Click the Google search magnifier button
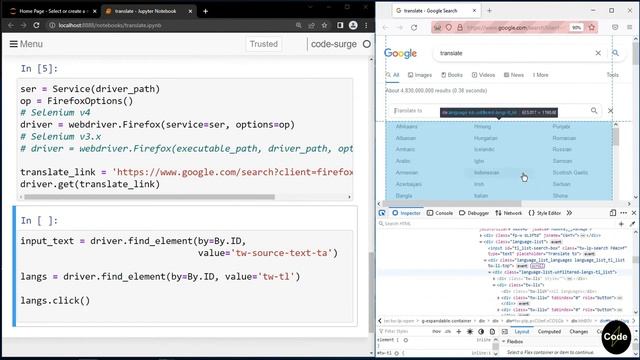The width and height of the screenshot is (640, 360). 615,53
